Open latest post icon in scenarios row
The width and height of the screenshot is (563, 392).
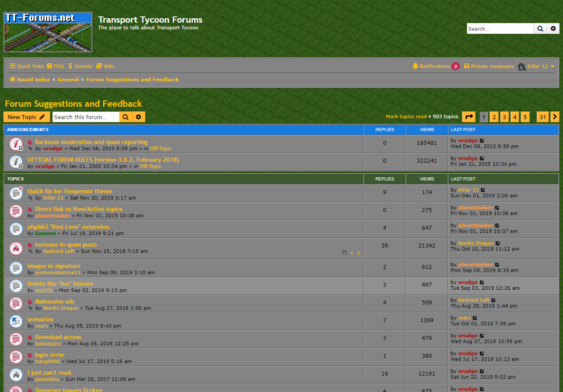tap(475, 318)
